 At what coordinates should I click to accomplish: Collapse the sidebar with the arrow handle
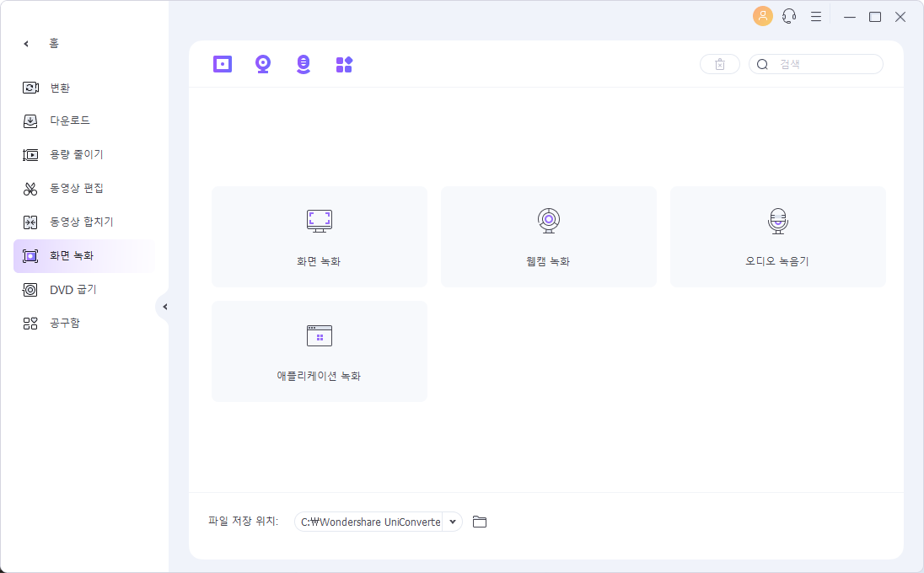tap(164, 307)
